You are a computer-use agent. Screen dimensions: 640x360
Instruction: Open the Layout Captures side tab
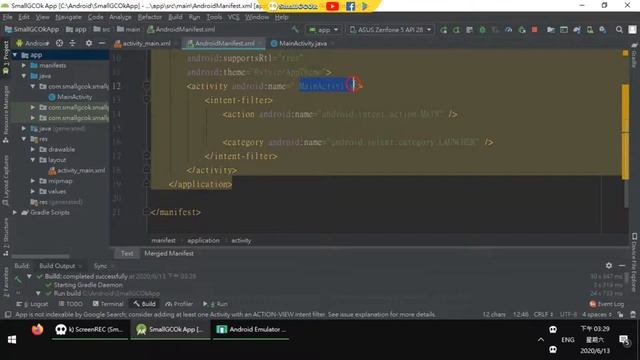tap(5, 180)
